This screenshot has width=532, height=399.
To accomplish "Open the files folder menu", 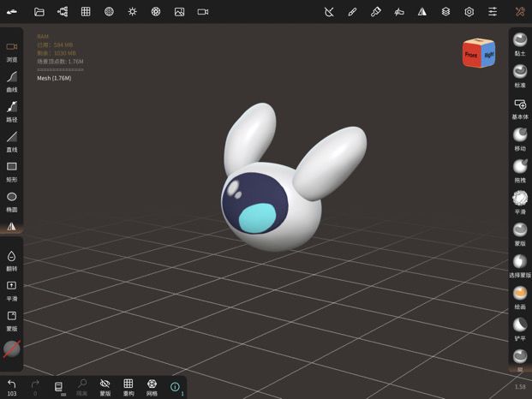I will tap(39, 12).
